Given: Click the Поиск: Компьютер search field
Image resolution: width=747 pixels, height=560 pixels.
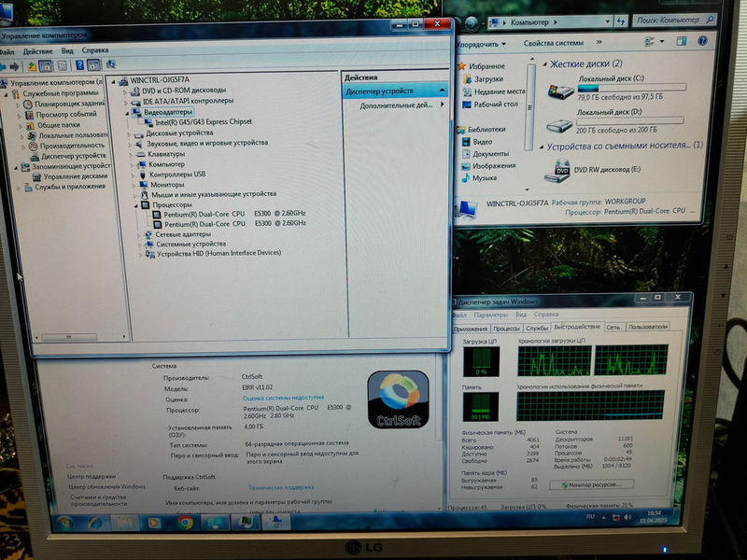Looking at the screenshot, I should tap(673, 20).
